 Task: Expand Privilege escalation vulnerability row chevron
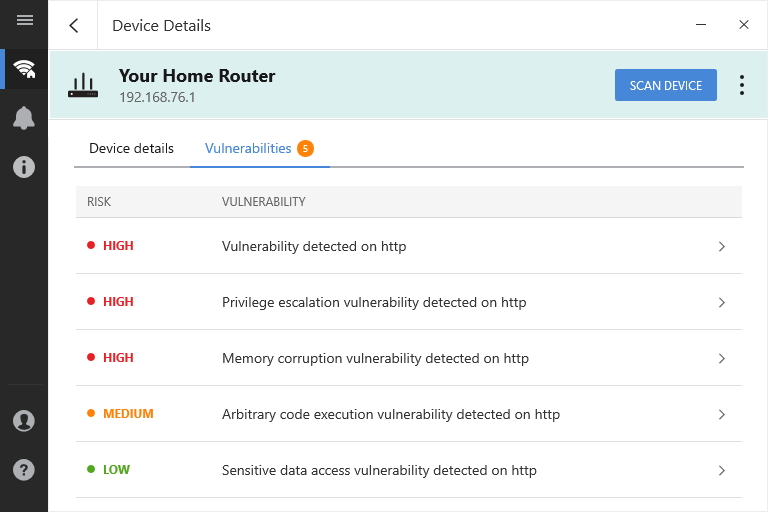(x=721, y=302)
